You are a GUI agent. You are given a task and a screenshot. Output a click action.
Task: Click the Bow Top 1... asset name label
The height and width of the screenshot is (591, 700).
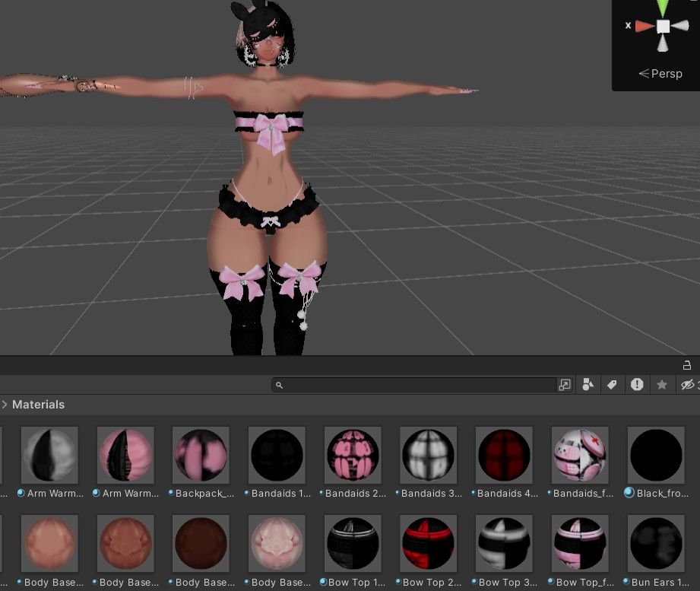pyautogui.click(x=356, y=582)
